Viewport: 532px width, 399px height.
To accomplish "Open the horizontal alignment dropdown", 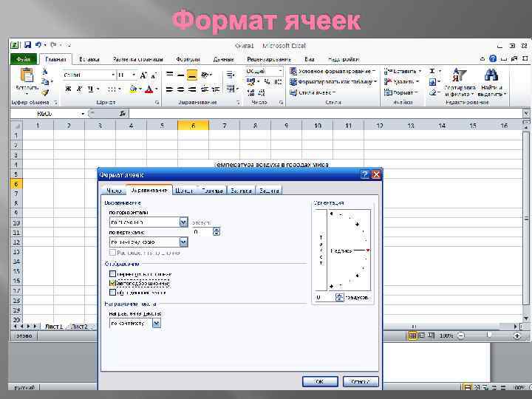I will click(183, 222).
